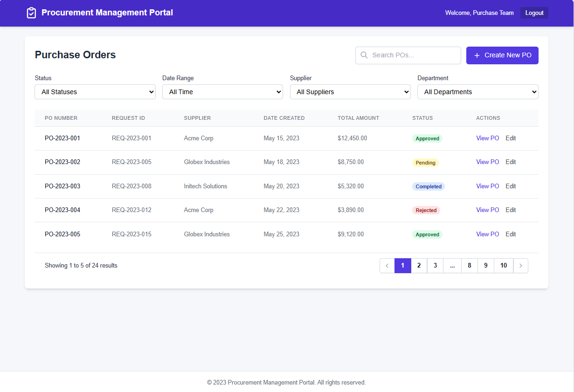The width and height of the screenshot is (574, 392).
Task: Click the plus icon on Create New PO
Action: click(x=477, y=55)
